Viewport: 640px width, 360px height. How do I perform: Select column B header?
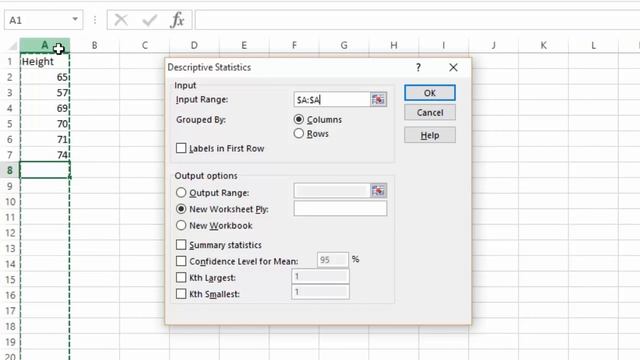pos(95,45)
